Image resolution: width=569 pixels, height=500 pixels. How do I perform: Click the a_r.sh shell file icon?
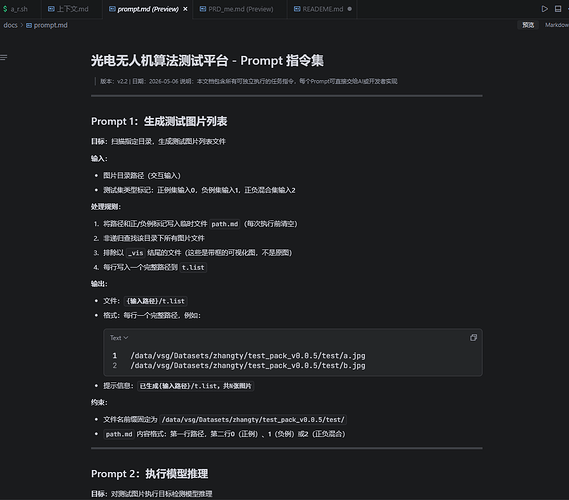[5, 9]
